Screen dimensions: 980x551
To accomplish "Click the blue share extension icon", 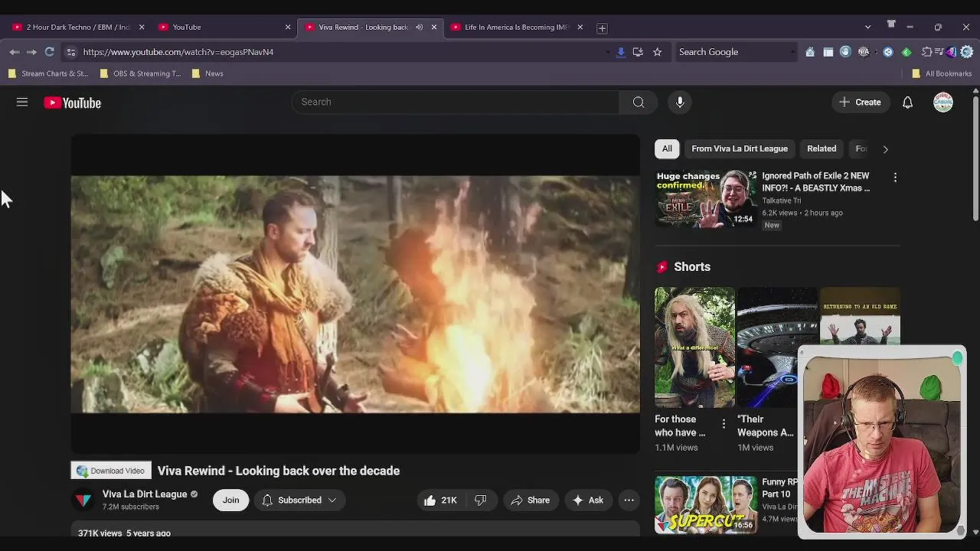I will pos(888,52).
